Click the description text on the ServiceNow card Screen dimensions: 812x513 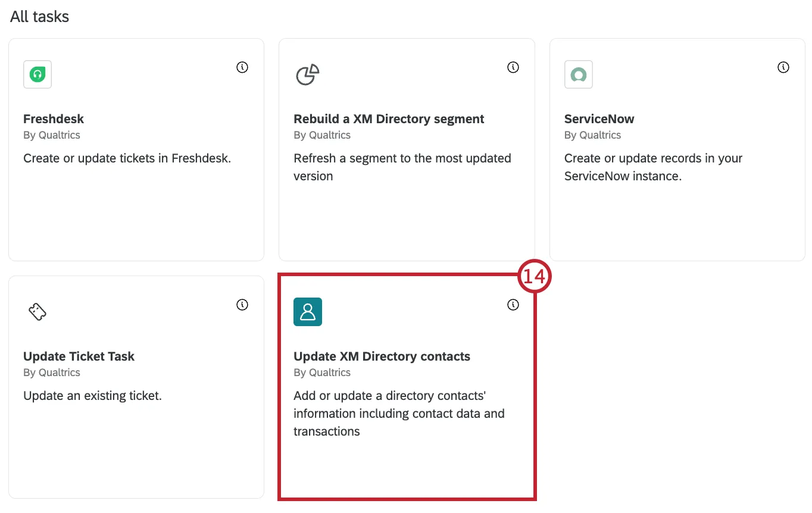point(653,167)
